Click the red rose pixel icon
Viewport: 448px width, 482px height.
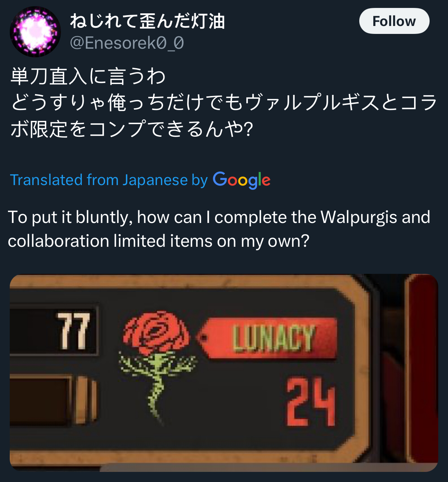pyautogui.click(x=157, y=365)
